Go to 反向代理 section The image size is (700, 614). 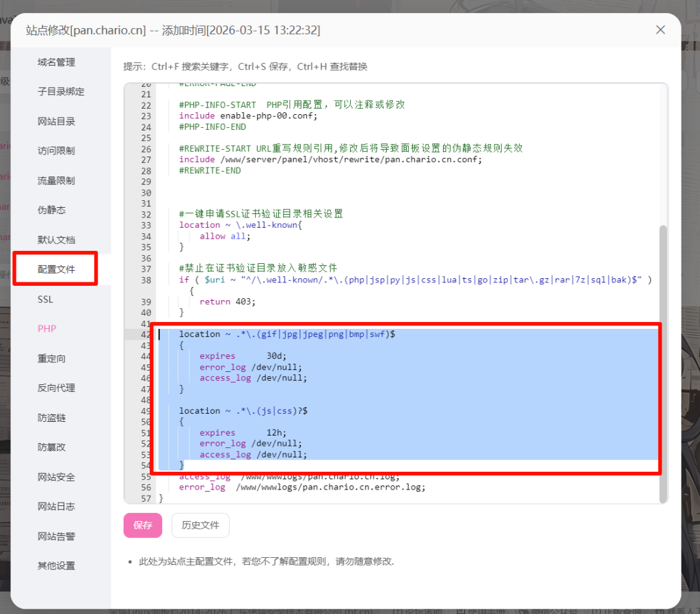tap(56, 388)
